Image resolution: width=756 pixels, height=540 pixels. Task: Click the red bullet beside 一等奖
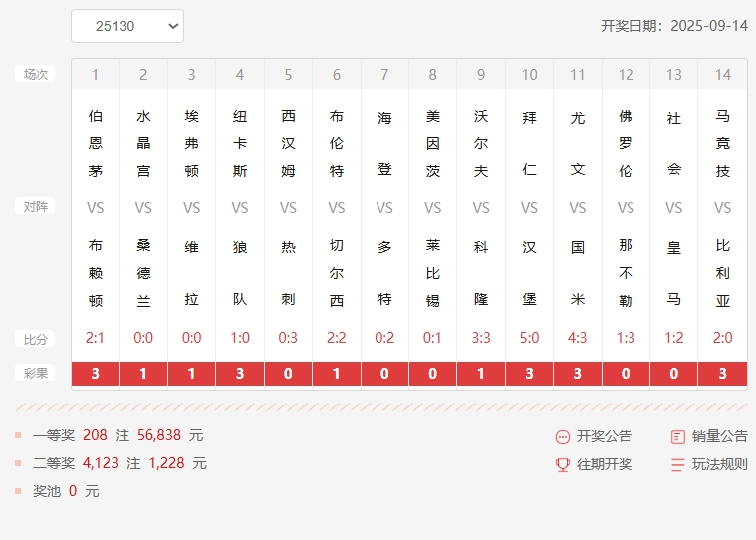[x=18, y=435]
